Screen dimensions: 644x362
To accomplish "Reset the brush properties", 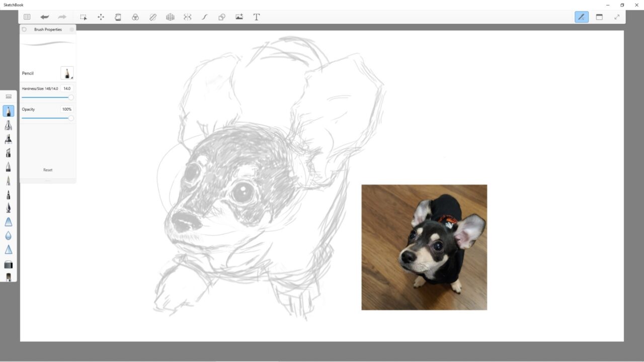I will click(48, 170).
